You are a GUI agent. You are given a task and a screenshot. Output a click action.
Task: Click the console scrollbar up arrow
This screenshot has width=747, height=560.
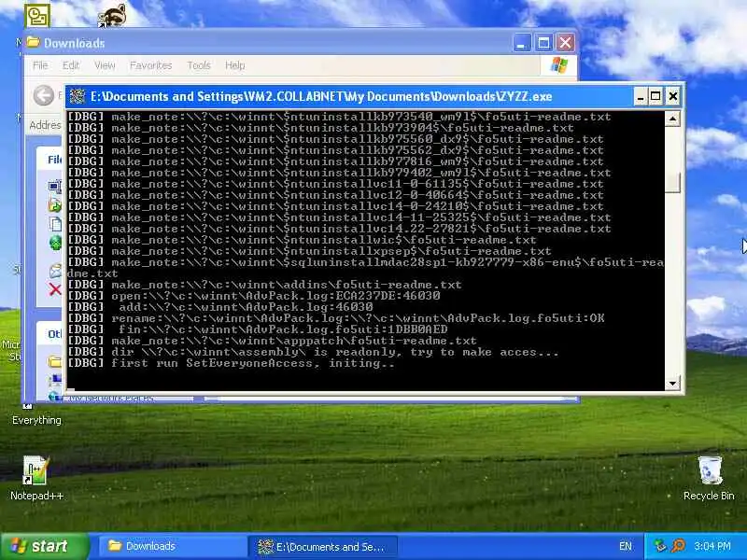point(672,119)
